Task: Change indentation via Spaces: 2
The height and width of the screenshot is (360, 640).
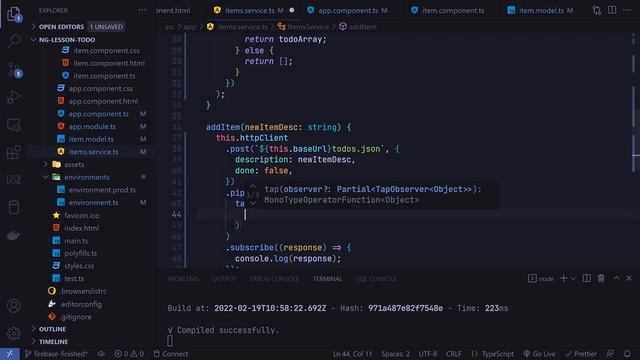Action: pyautogui.click(x=395, y=354)
